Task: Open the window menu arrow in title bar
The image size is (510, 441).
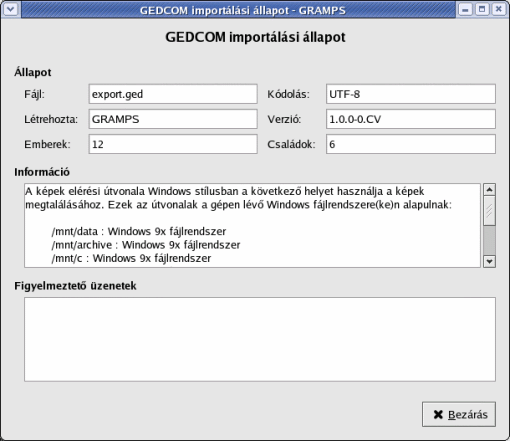Action: coord(10,9)
